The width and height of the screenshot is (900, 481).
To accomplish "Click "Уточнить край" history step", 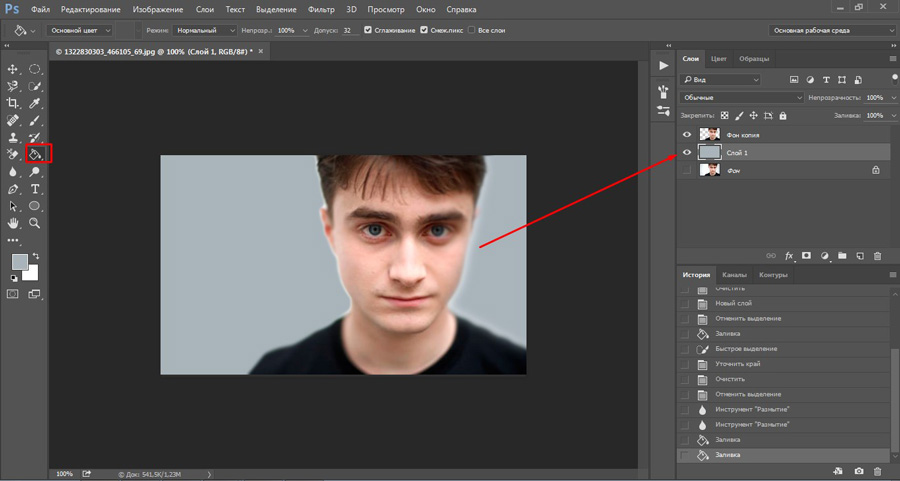I will pos(737,364).
